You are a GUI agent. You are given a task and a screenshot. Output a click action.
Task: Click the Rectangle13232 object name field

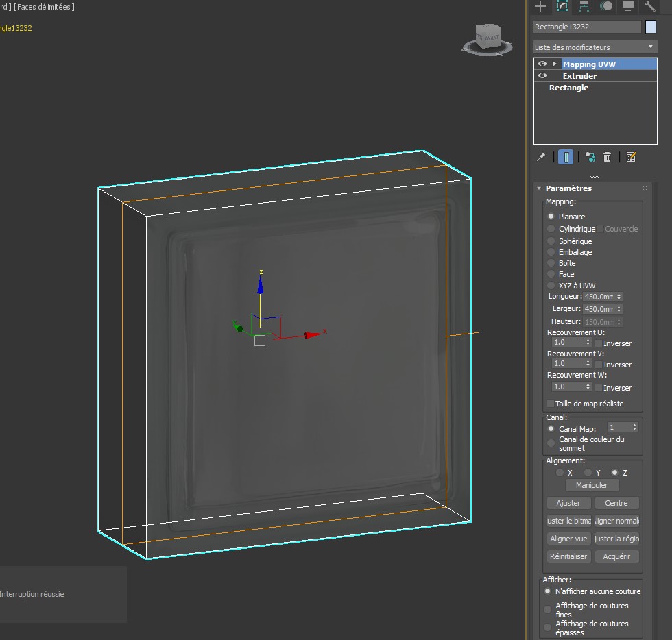[587, 27]
